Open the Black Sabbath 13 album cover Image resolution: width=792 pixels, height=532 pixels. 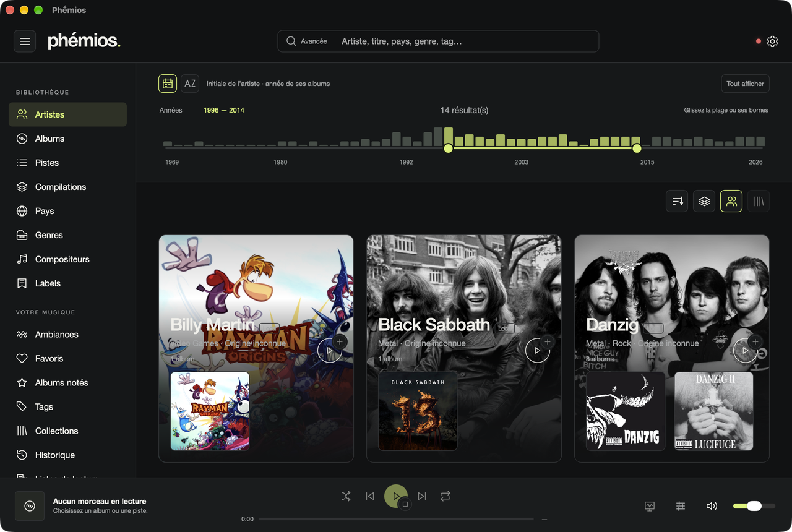[418, 411]
